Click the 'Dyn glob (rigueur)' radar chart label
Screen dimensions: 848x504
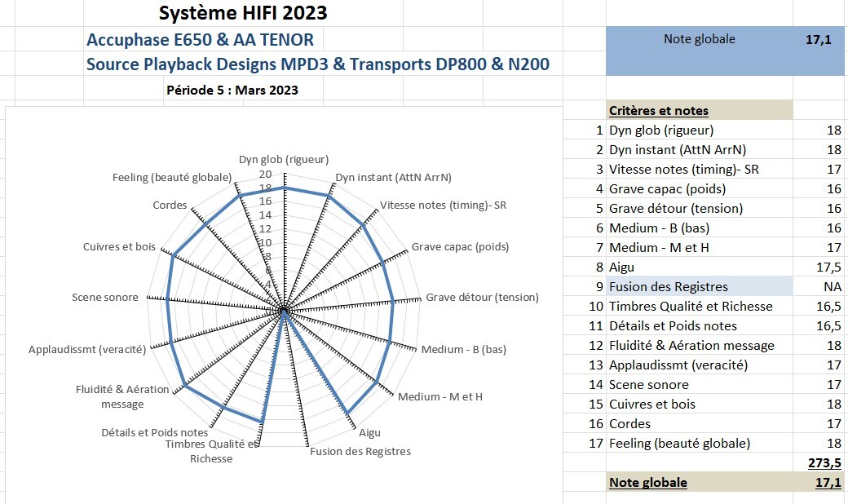284,160
